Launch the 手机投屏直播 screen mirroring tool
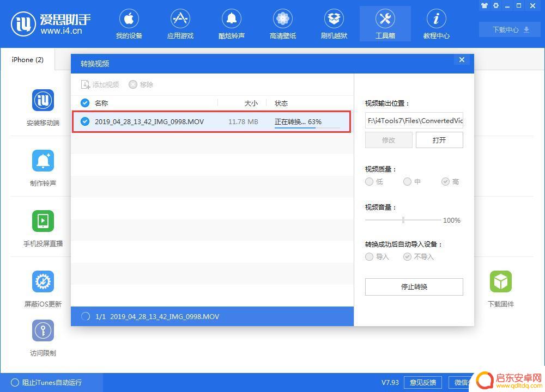Viewport: 545px width, 392px height. tap(43, 229)
